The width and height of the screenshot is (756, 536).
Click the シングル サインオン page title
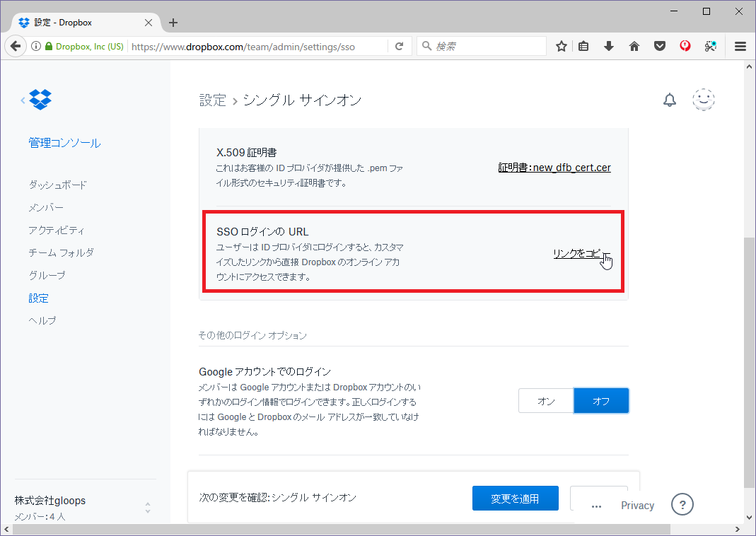pyautogui.click(x=302, y=100)
